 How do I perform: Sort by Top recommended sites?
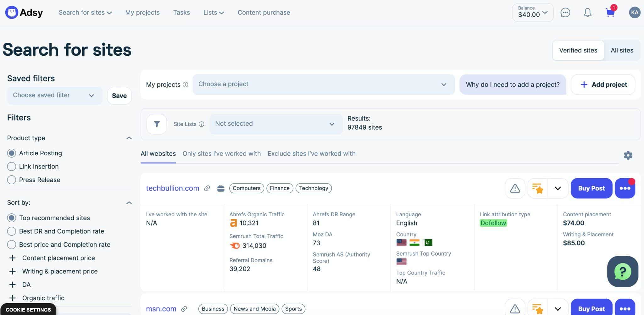(x=12, y=218)
